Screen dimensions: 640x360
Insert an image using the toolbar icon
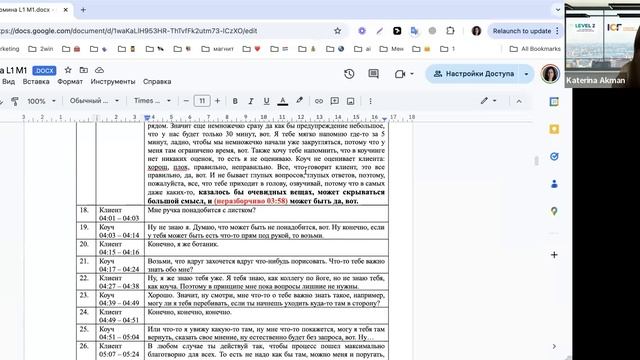tap(351, 101)
